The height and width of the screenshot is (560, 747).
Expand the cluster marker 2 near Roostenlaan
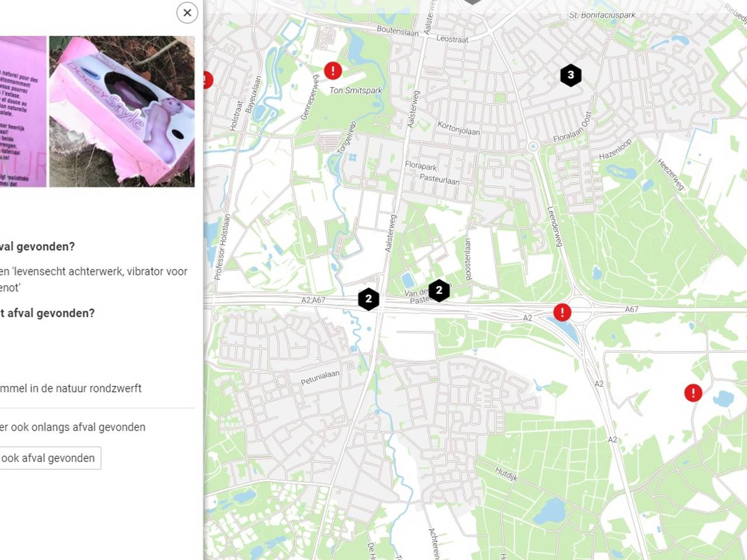click(439, 290)
